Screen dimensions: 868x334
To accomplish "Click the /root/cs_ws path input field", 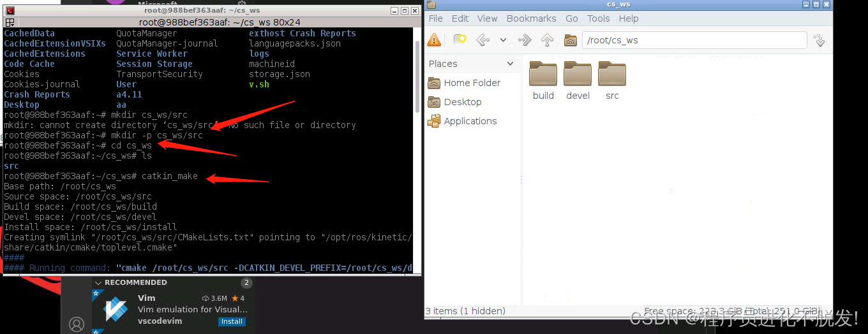I will point(694,40).
